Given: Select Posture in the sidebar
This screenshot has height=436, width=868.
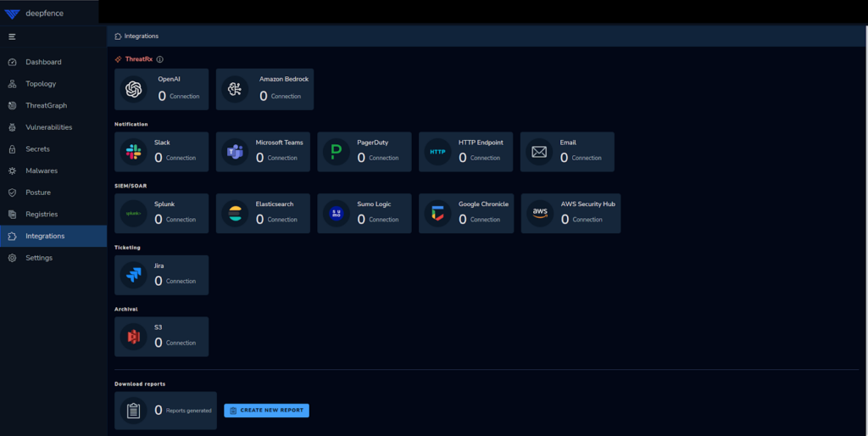Looking at the screenshot, I should point(53,193).
